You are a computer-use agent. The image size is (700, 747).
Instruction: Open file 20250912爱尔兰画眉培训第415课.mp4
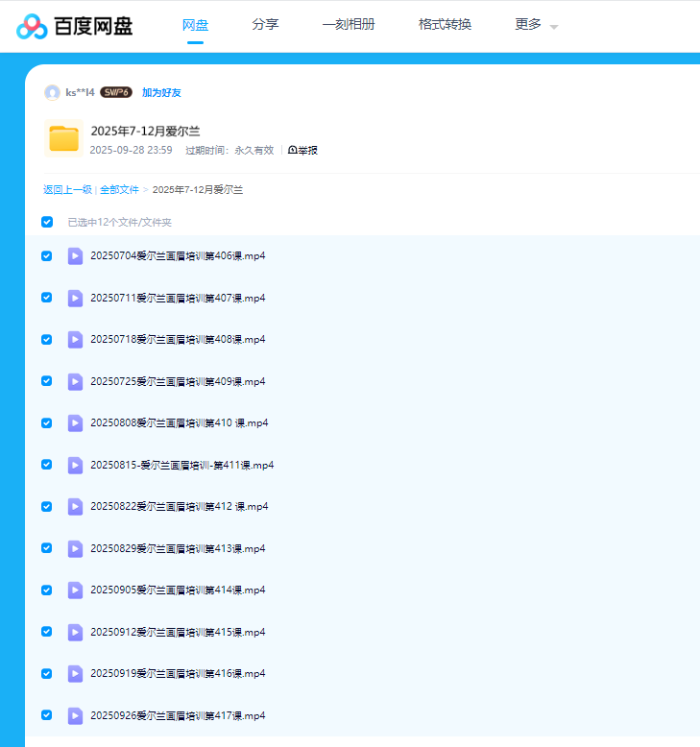click(178, 632)
